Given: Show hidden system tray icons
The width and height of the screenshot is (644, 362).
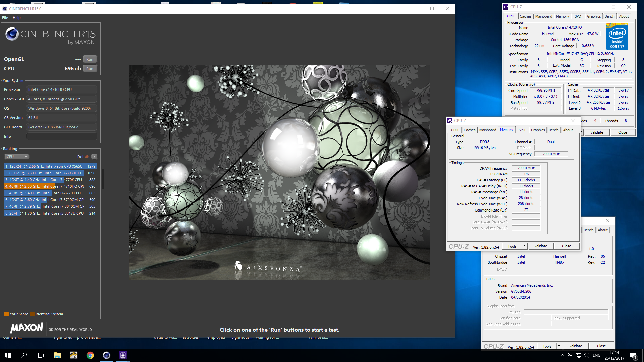Looking at the screenshot, I should [x=562, y=355].
